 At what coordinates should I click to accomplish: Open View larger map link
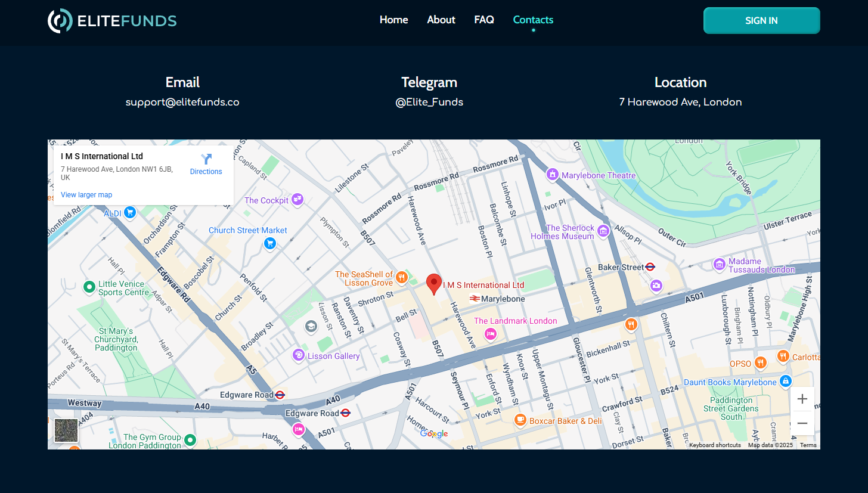[x=86, y=195]
